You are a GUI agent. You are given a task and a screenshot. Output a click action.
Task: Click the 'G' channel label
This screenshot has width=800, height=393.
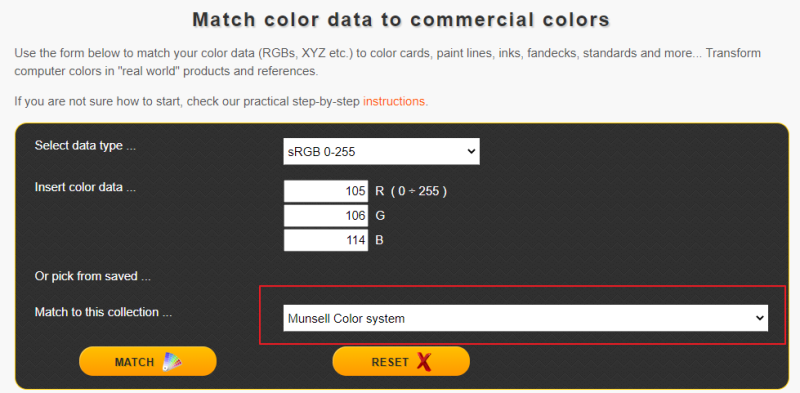(380, 215)
